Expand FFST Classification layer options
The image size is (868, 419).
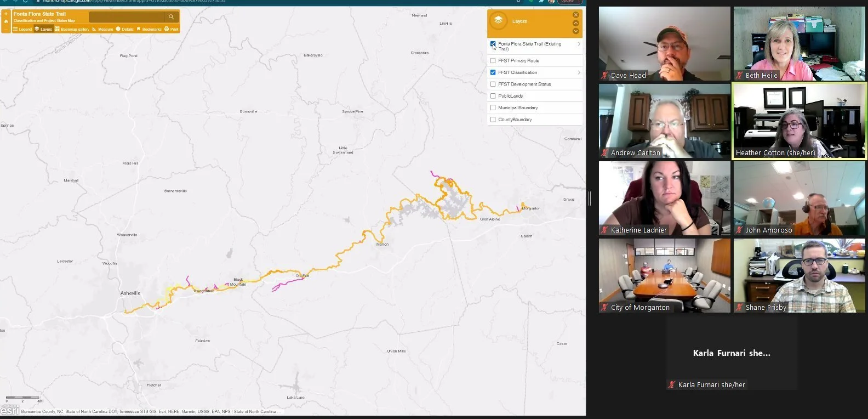(x=579, y=72)
